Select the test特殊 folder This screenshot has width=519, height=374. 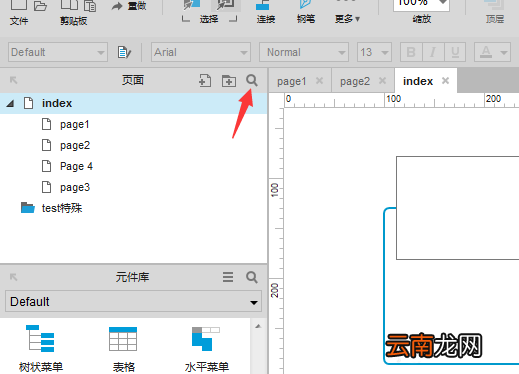coord(62,208)
